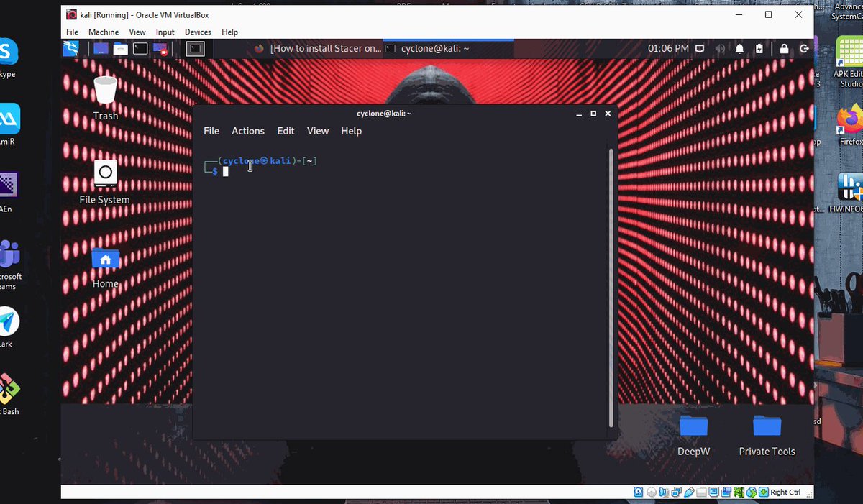Select the File System desktop icon
This screenshot has width=863, height=504.
tap(105, 182)
